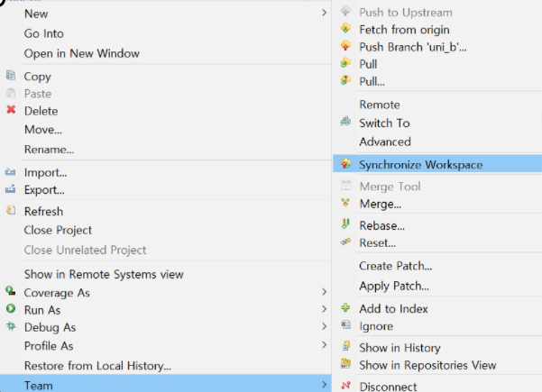542x392 pixels.
Task: Click the Import icon
Action: 10,171
